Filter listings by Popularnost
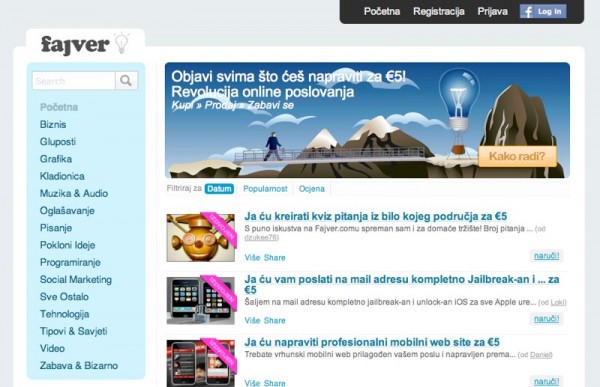Image resolution: width=600 pixels, height=387 pixels. 265,189
